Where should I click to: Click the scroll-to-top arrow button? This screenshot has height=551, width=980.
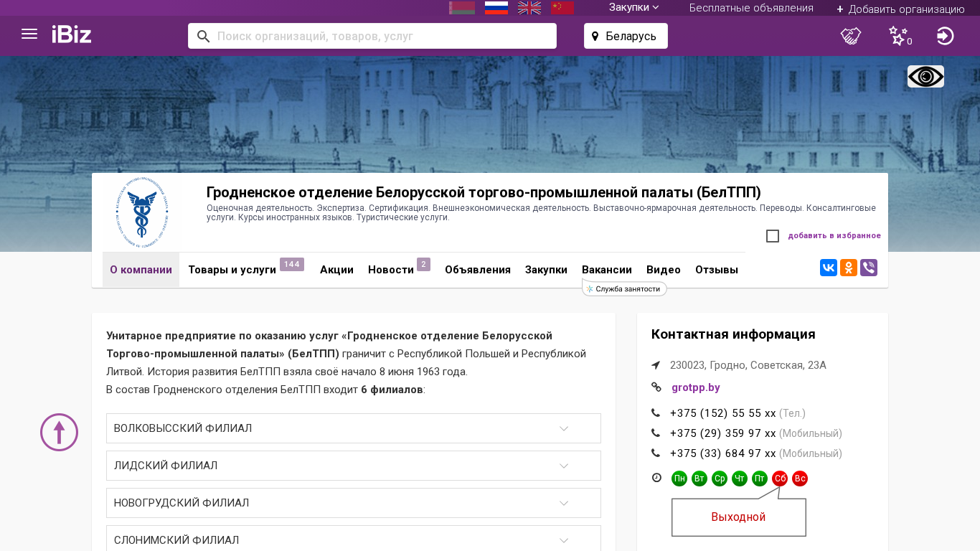(x=59, y=433)
